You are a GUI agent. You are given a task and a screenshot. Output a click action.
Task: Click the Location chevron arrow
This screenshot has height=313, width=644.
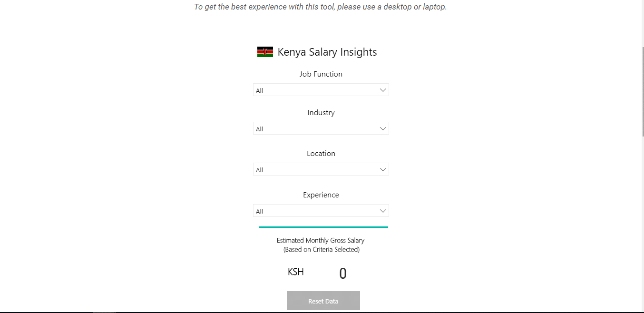tap(383, 169)
